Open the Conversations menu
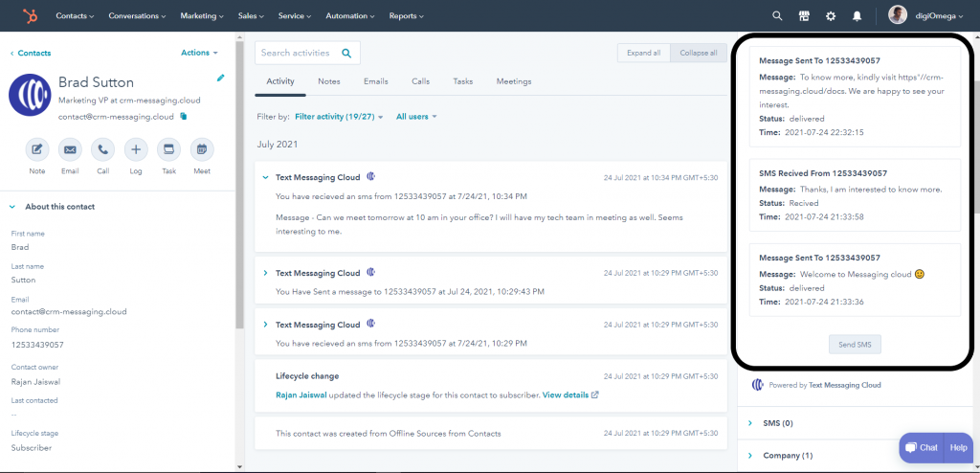 tap(137, 16)
